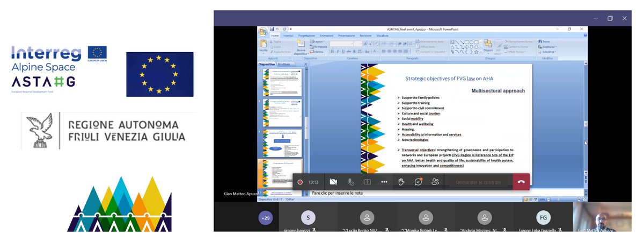The image size is (644, 242).
Task: Switch to the Struttura pane tab
Action: [283, 64]
